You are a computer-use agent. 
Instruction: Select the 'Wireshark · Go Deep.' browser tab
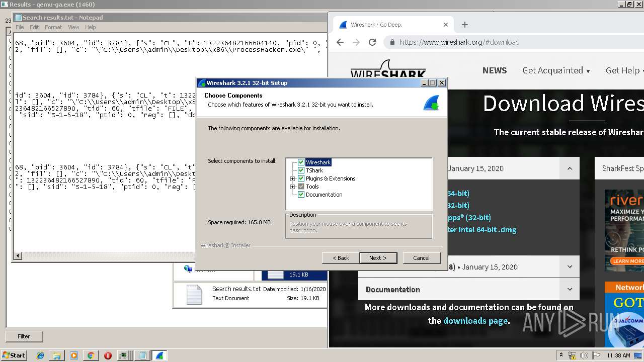click(x=394, y=25)
